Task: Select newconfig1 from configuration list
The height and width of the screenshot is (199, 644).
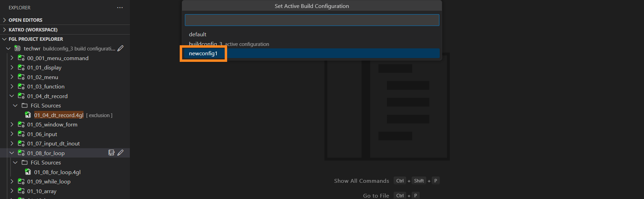Action: (203, 54)
